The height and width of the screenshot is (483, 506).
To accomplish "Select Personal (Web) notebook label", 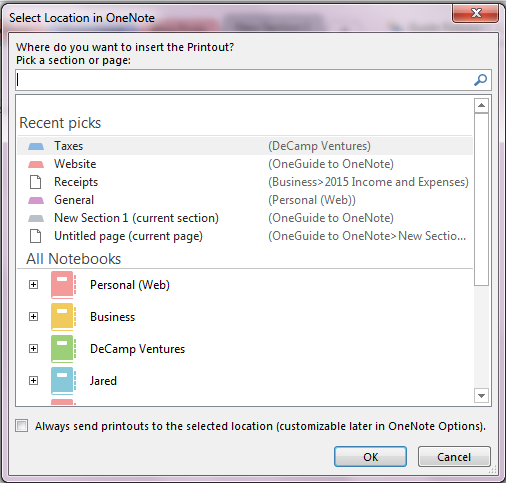I will 130,285.
